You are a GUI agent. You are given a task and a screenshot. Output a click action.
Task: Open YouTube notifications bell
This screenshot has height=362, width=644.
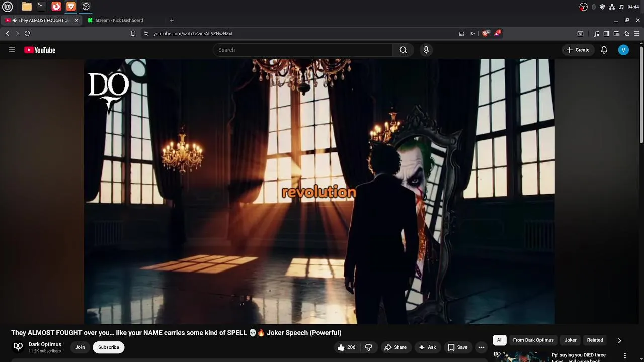tap(604, 50)
